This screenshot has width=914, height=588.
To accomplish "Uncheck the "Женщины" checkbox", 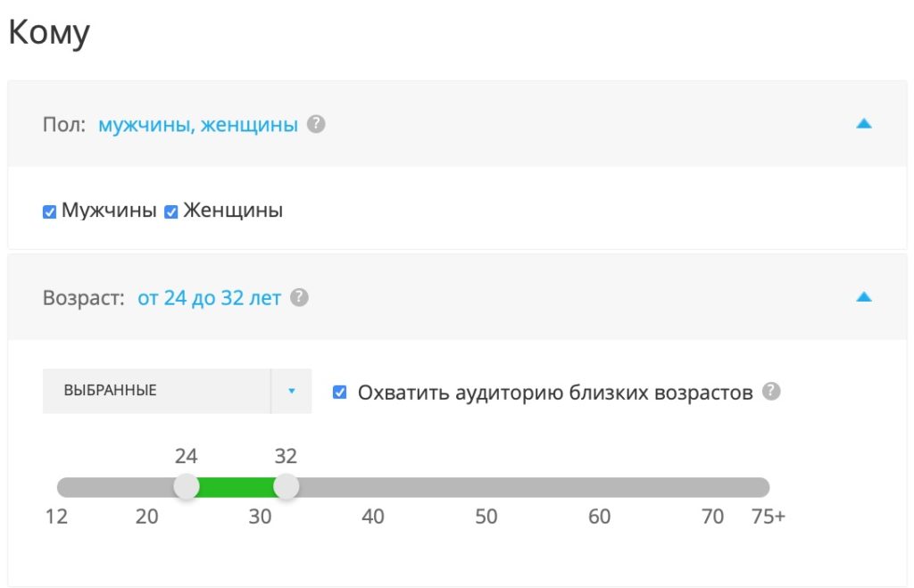I will [x=170, y=211].
